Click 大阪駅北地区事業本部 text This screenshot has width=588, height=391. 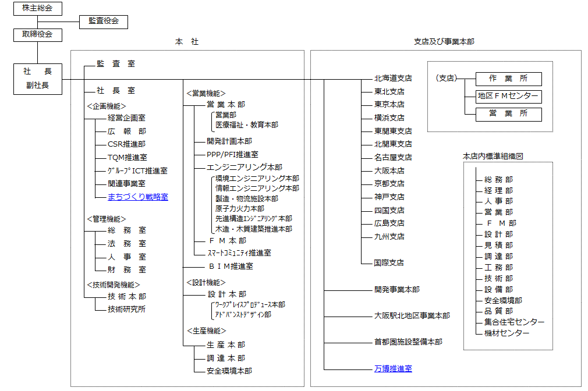tap(412, 315)
